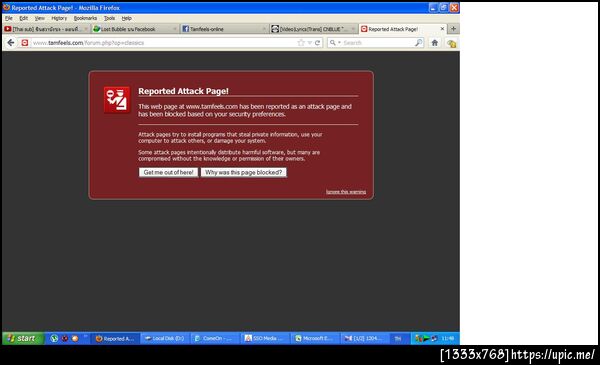Restore down the Firefox window
The width and height of the screenshot is (600, 365).
pos(443,8)
